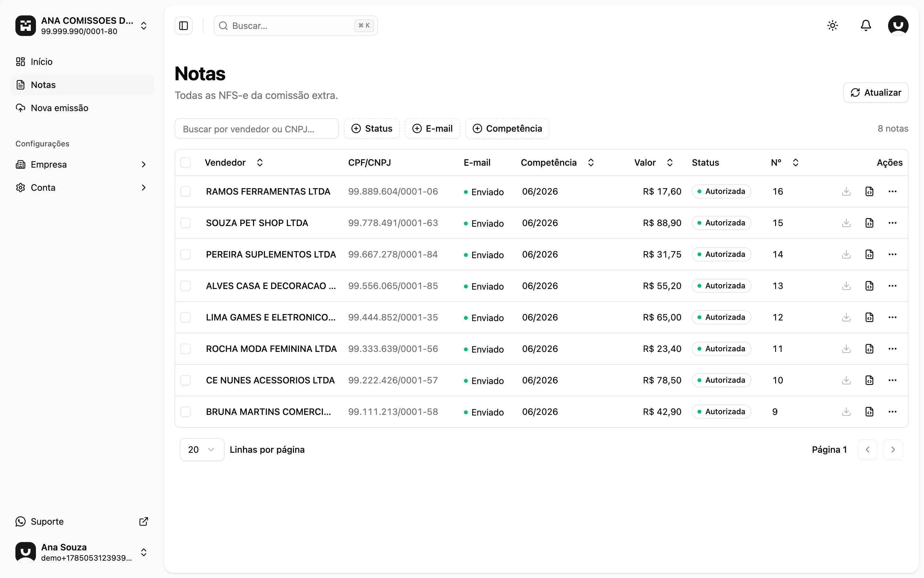Go to Início in the sidebar

[x=82, y=62]
